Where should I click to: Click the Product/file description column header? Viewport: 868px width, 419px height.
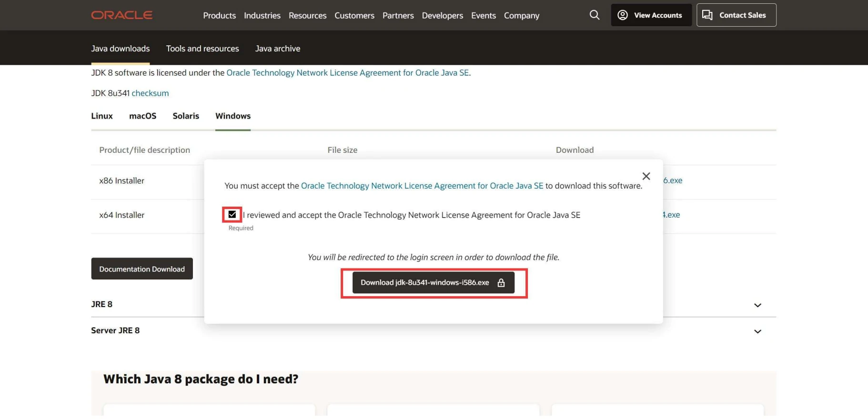144,150
